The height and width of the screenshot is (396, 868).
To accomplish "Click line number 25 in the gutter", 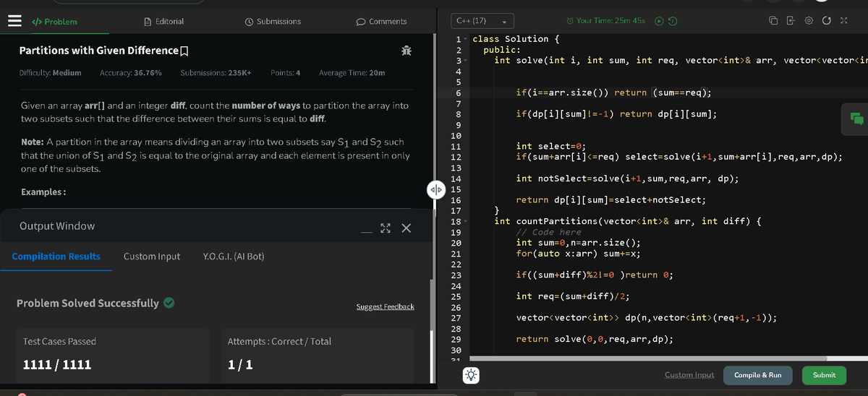I will pyautogui.click(x=456, y=297).
